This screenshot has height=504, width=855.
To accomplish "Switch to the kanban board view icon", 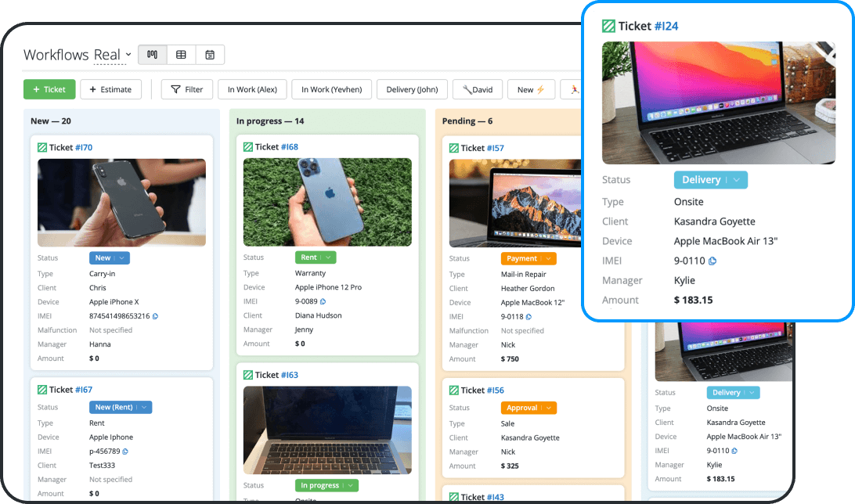I will click(152, 54).
